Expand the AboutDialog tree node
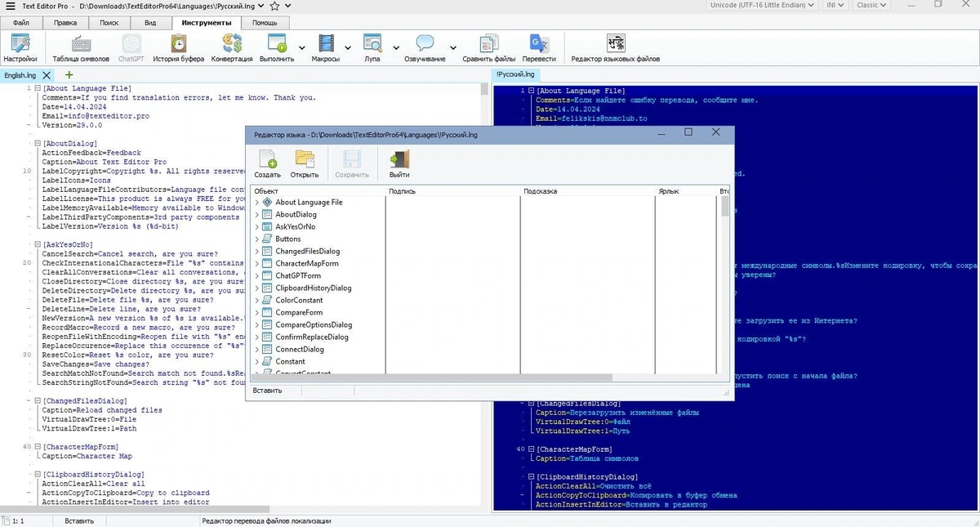 click(257, 214)
